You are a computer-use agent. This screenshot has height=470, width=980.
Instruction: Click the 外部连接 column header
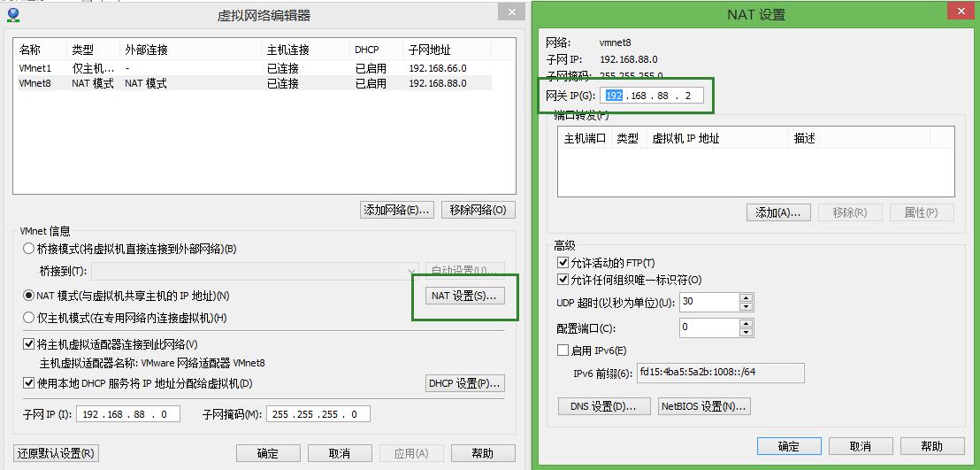(190, 50)
